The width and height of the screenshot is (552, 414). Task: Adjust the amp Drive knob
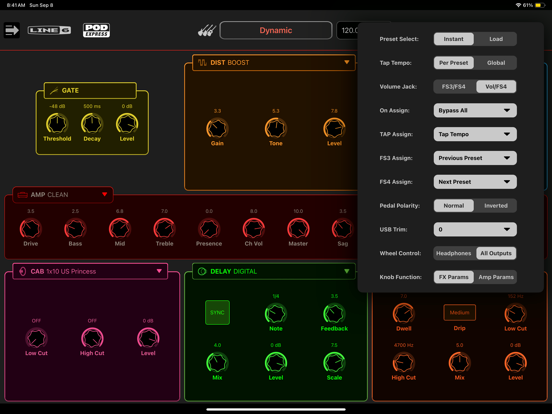point(31,229)
